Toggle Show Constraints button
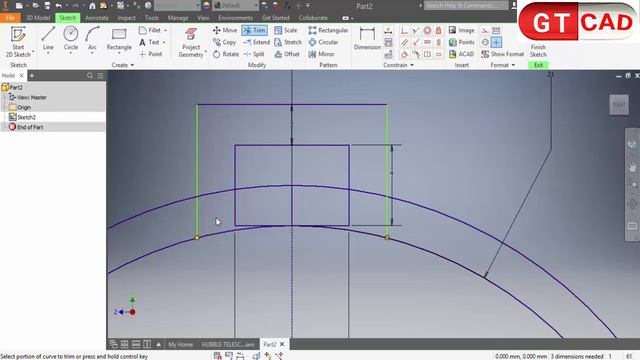Viewport: 640px width, 360px height. point(388,42)
